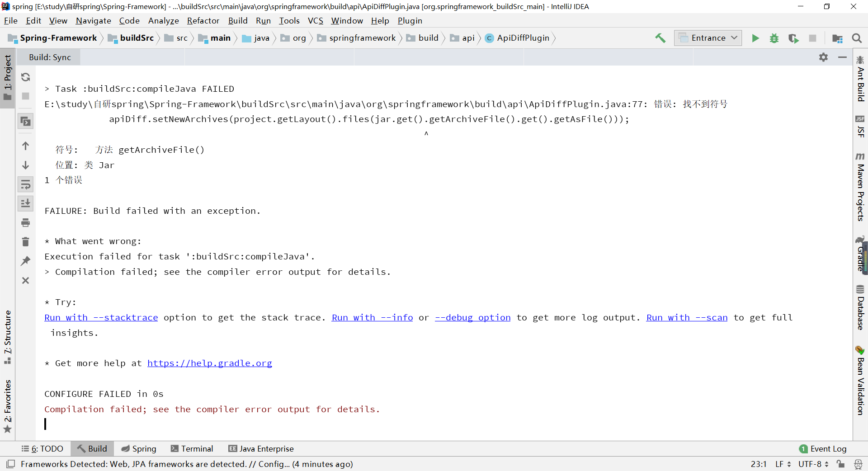
Task: Pin the Build tab
Action: tap(26, 261)
